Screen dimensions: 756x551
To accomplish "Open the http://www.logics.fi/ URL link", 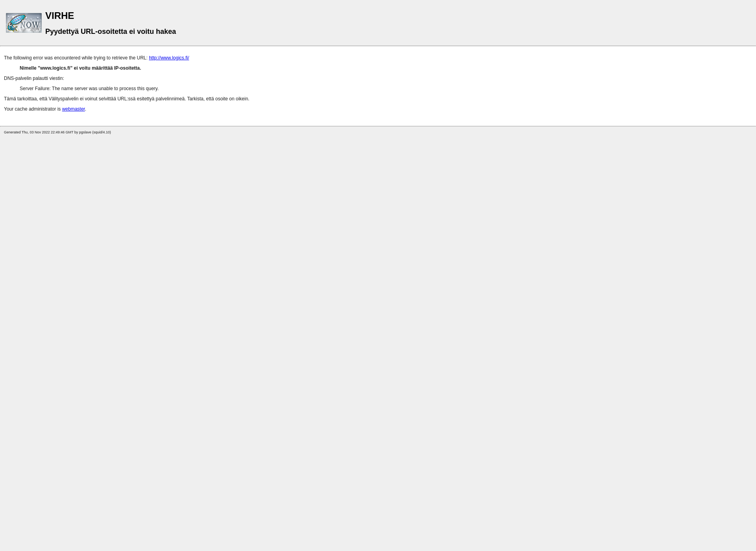I will click(169, 57).
